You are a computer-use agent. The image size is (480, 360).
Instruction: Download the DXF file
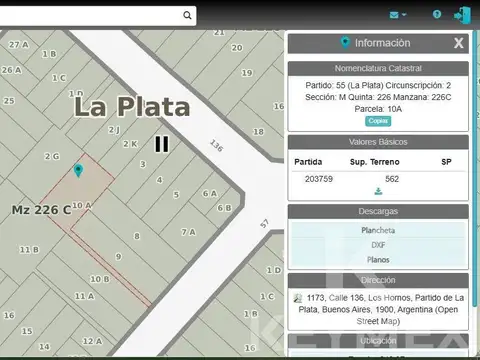coord(378,245)
